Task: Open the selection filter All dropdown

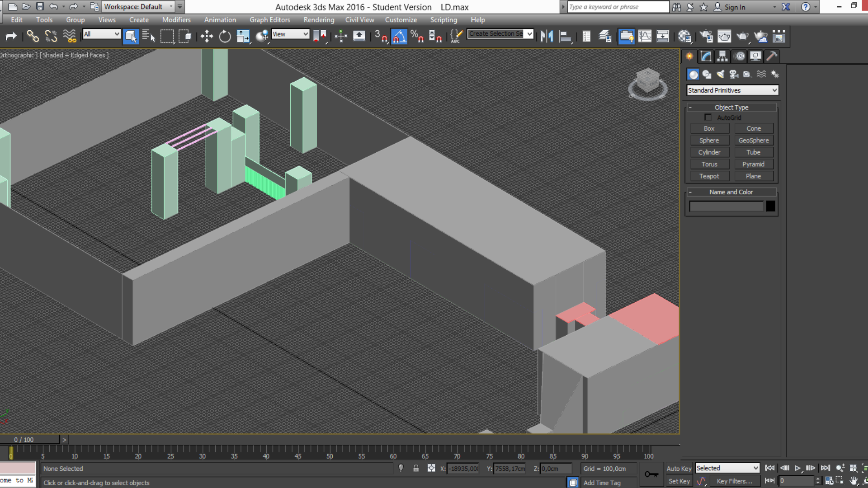Action: [x=102, y=34]
